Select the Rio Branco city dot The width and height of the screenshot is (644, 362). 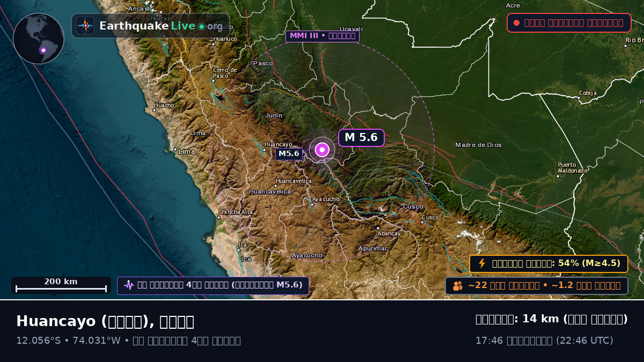point(625,46)
